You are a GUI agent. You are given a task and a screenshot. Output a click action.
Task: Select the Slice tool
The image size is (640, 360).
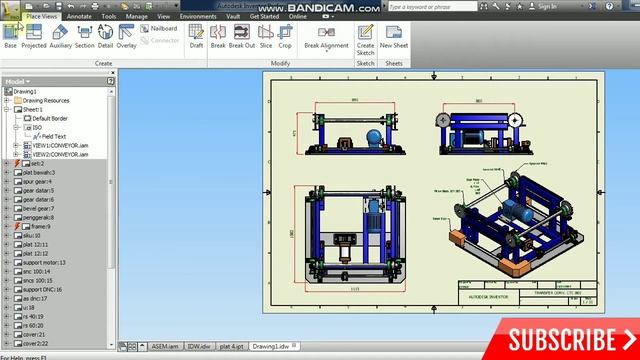[266, 37]
